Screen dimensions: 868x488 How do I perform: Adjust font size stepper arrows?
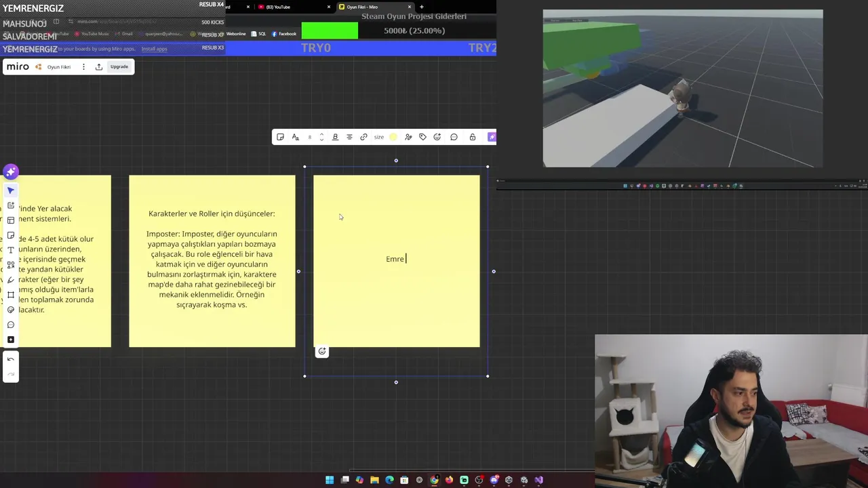coord(321,137)
